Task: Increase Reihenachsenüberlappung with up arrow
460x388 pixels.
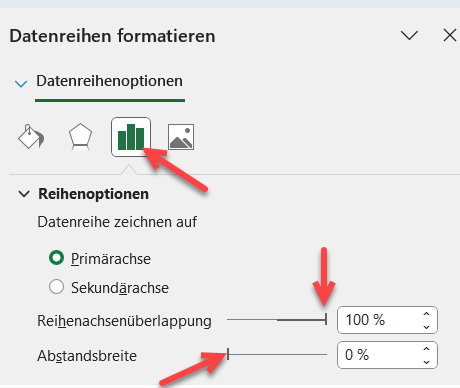Action: (x=426, y=314)
